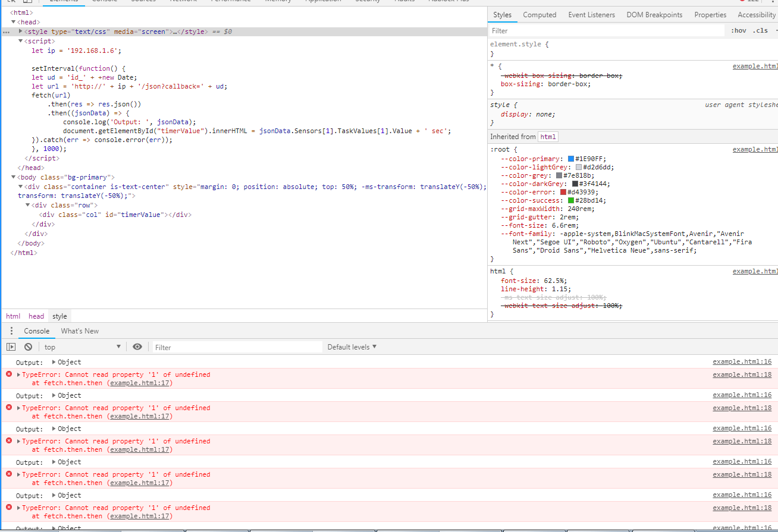Toggle the live expression eye icon
Viewport: 778px width, 532px height.
(x=137, y=347)
